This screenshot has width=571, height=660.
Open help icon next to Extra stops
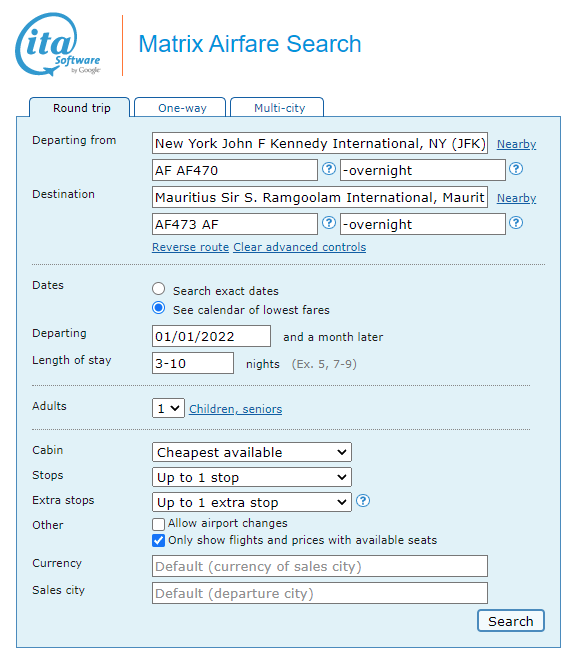tap(363, 501)
